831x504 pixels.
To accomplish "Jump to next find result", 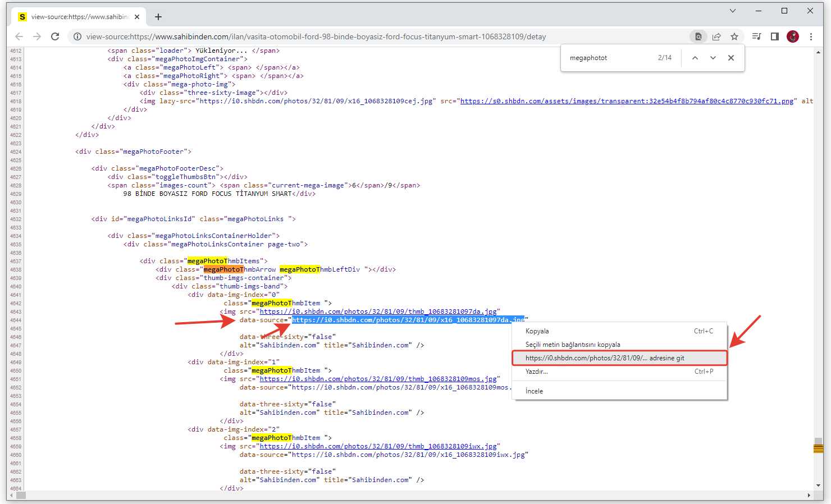I will [x=713, y=58].
